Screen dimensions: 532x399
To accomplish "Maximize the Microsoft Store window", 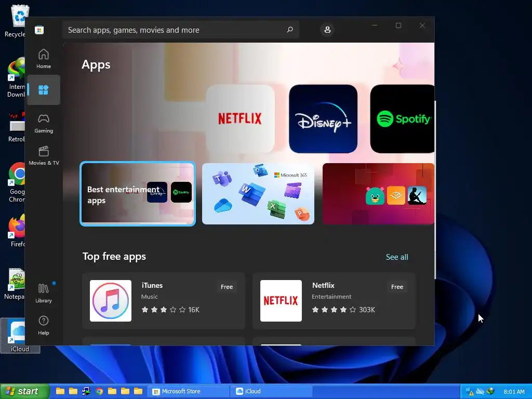I will pos(398,25).
